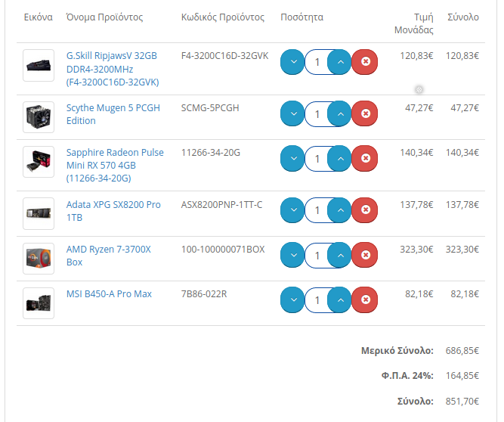Remove MSI B450-A Pro Max from cart

pos(365,299)
